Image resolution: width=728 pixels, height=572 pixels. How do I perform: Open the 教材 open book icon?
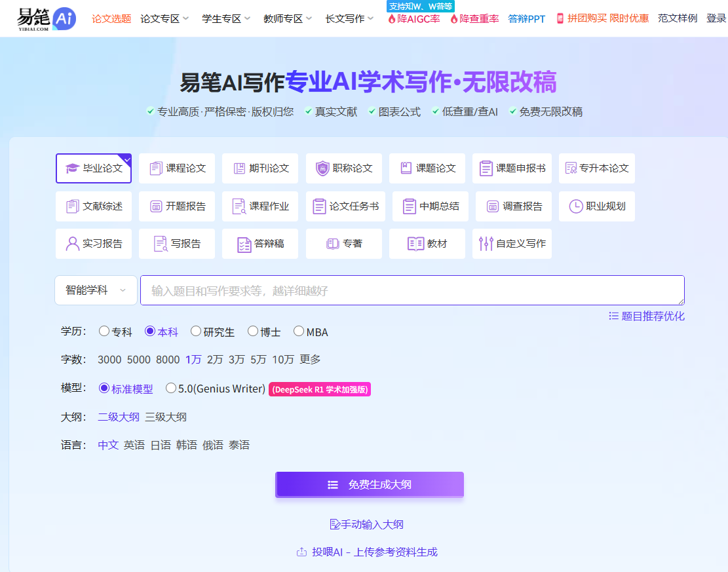[x=415, y=244]
